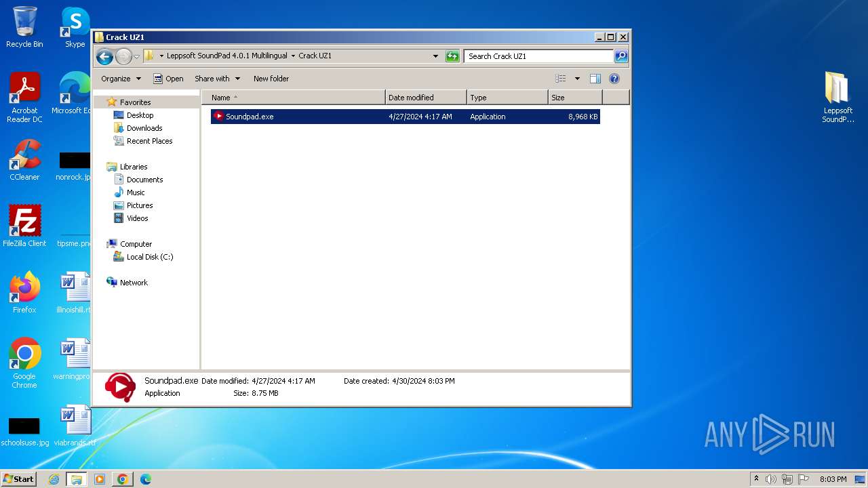Image resolution: width=868 pixels, height=488 pixels.
Task: Open Music library in navigation pane
Action: tap(135, 192)
